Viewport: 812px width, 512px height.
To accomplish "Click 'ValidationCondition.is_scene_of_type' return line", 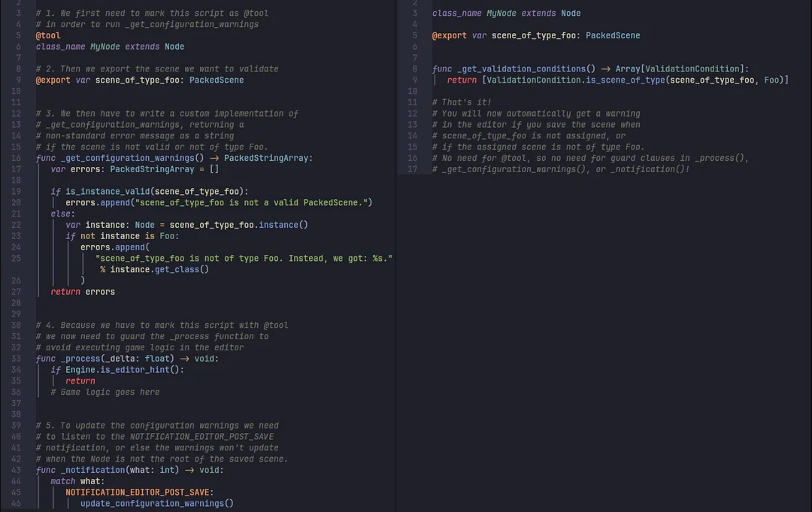I will (618, 80).
